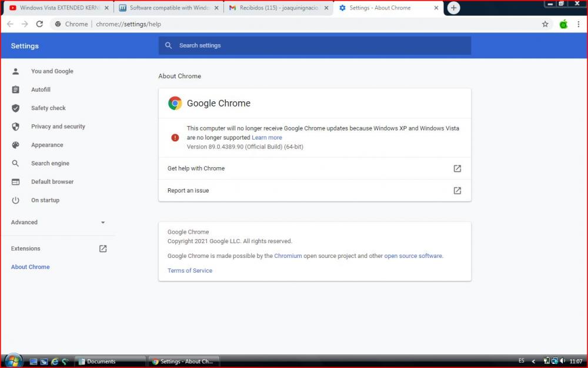Switch to the Windows Vista Extended Kernel tab

(x=56, y=8)
